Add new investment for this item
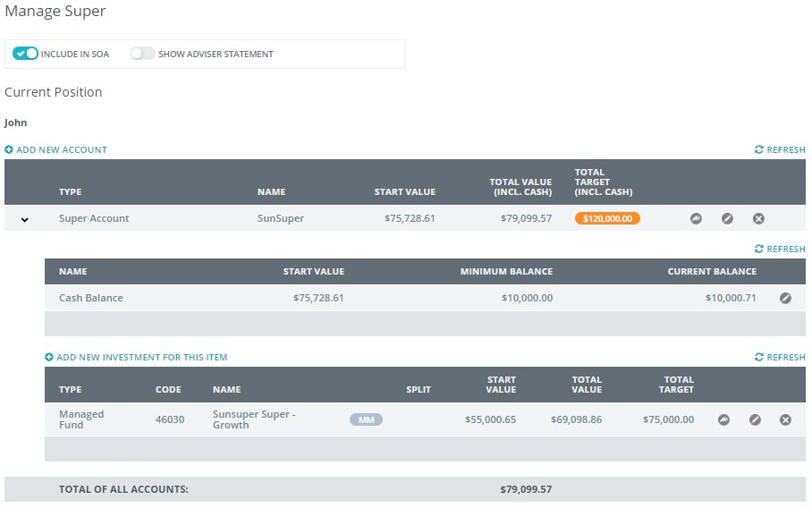 tap(136, 358)
